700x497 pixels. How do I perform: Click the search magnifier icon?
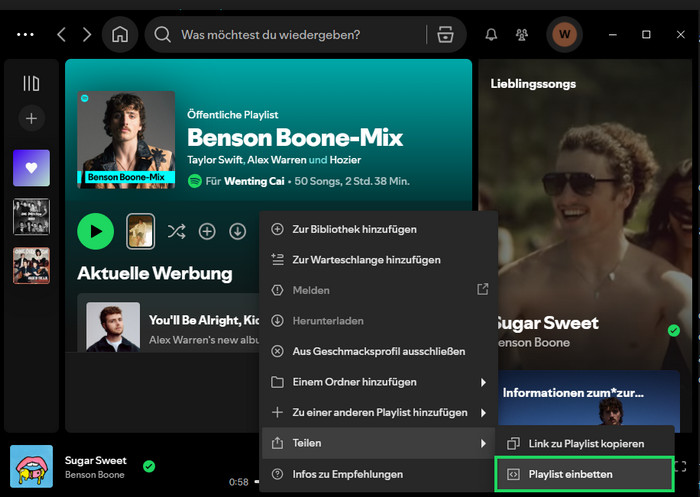tap(162, 34)
